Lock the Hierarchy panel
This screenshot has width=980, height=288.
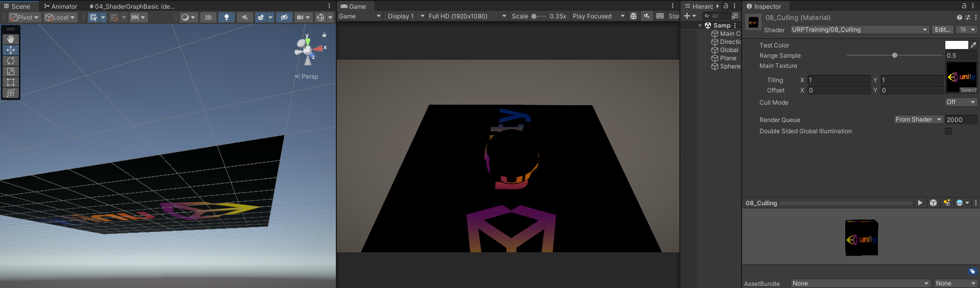[x=726, y=6]
